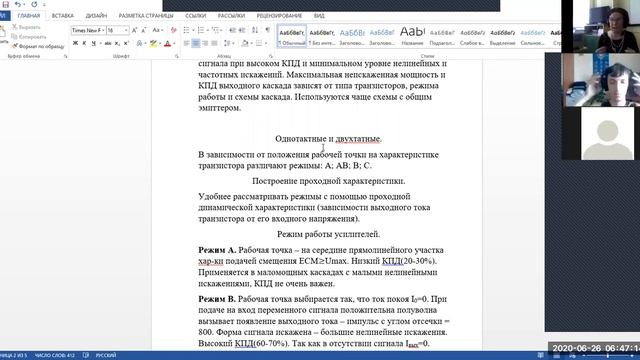This screenshot has width=640, height=360.
Task: Apply the Слабое выделение style
Action: [472, 36]
